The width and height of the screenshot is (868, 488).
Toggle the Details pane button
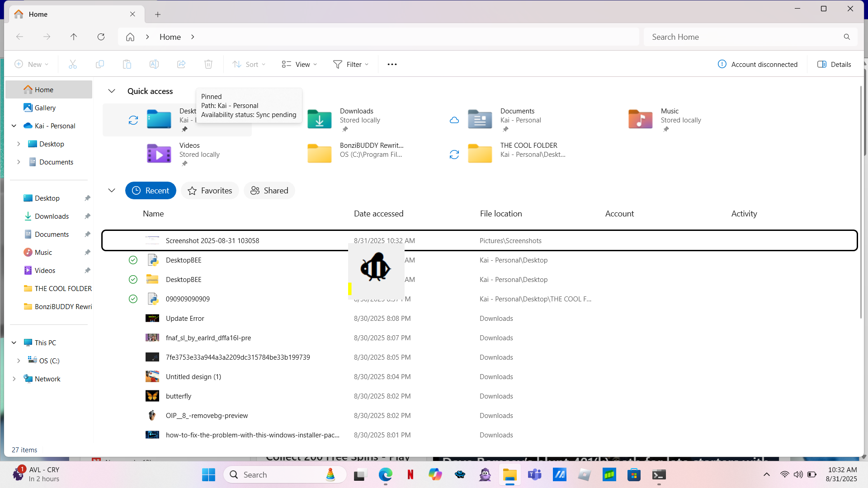coord(834,64)
